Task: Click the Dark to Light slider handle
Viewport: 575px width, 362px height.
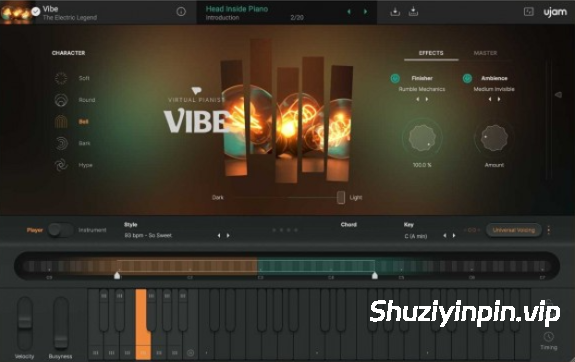Action: [x=341, y=197]
